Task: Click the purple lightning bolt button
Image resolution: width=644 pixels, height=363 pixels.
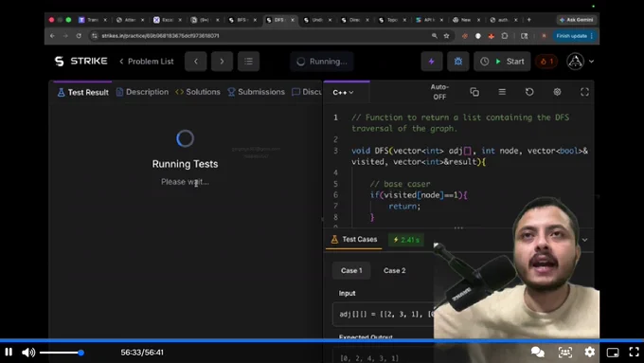Action: point(432,62)
